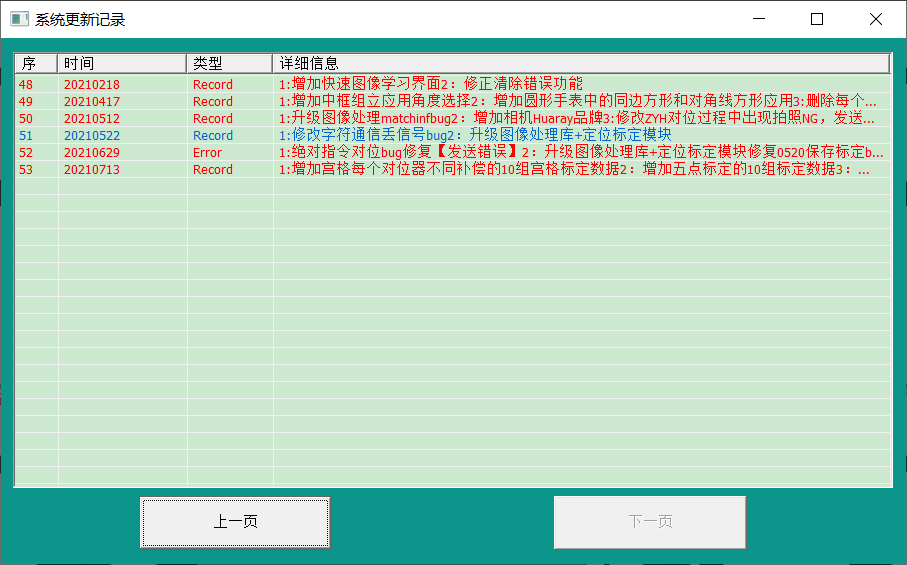Sort by the 时间 column header
The height and width of the screenshot is (565, 907).
(x=121, y=64)
